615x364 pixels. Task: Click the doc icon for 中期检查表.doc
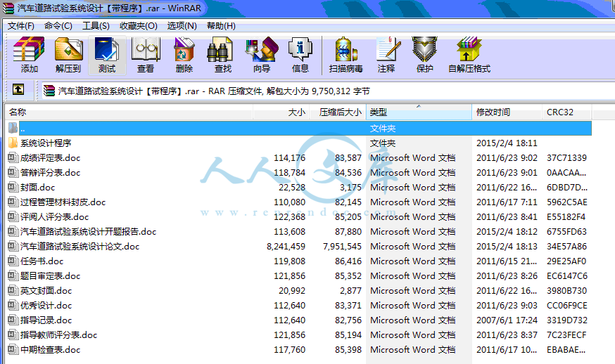pos(13,349)
